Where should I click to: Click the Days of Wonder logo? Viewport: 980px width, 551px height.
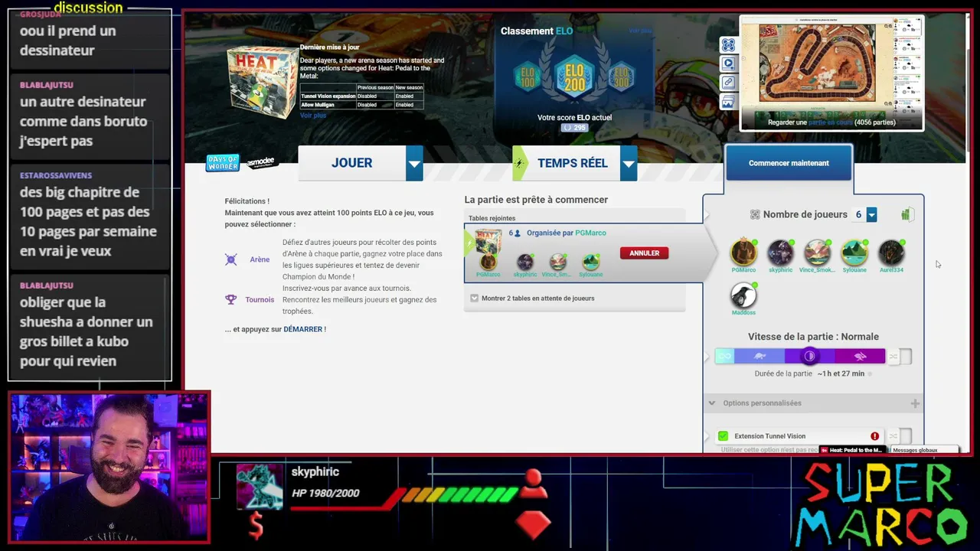coord(223,163)
